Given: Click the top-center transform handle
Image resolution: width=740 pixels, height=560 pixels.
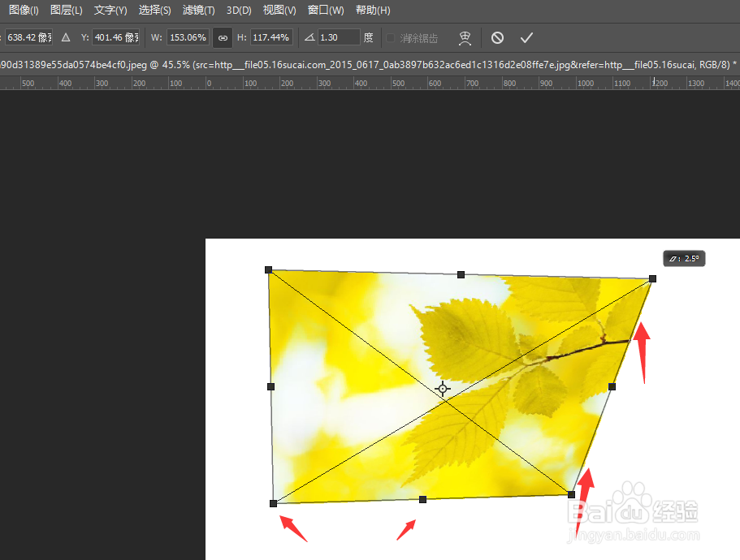Looking at the screenshot, I should point(461,274).
